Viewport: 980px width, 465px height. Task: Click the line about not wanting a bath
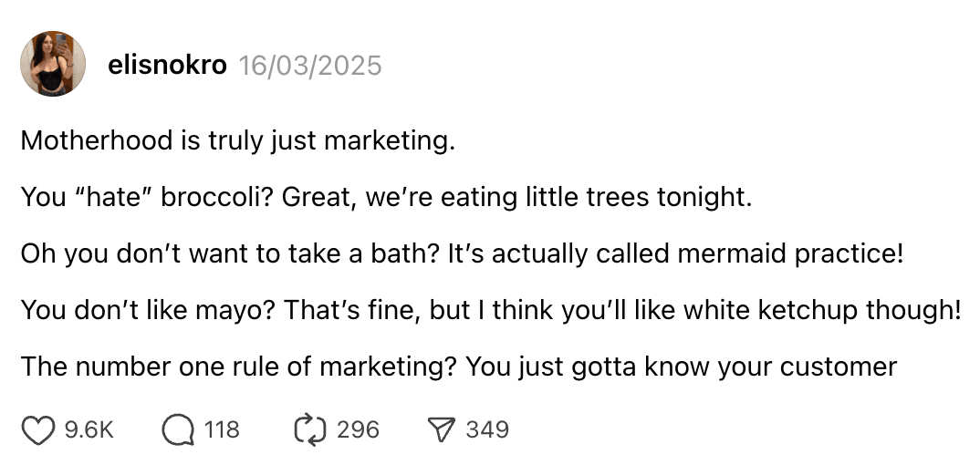(461, 254)
